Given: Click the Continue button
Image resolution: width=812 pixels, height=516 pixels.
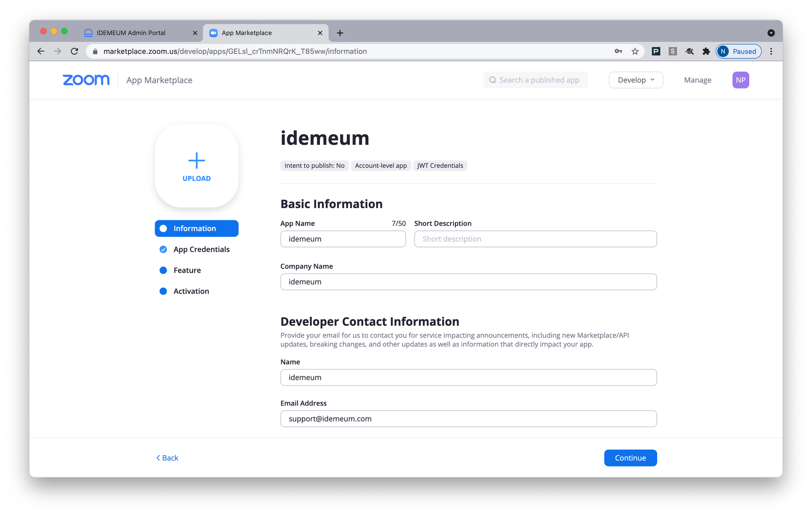Looking at the screenshot, I should point(631,458).
